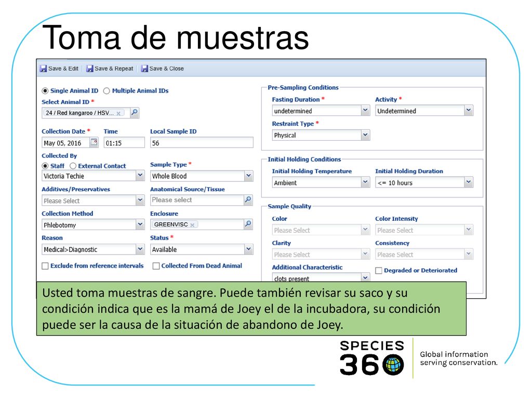The image size is (532, 399).
Task: Open the Collection Method Phlebotomy dropdown
Action: 140,224
